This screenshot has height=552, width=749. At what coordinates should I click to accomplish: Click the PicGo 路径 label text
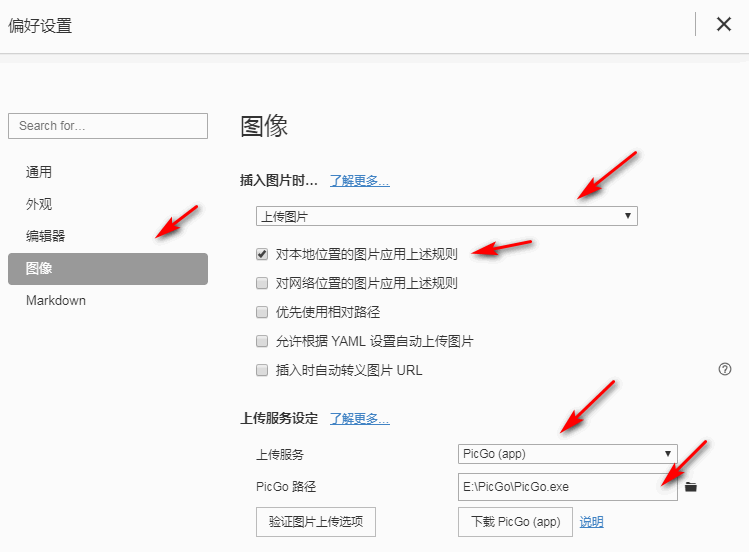point(286,487)
